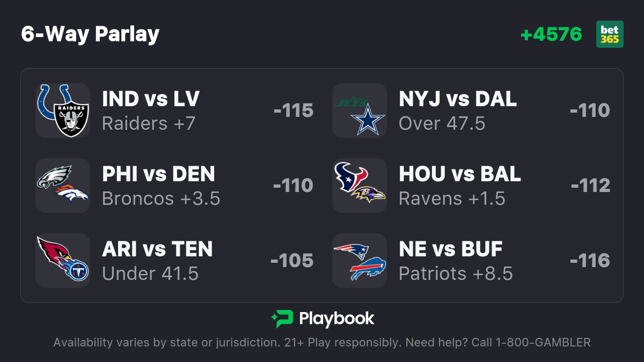Select the +4576 parlay odds
644x362 pixels.
coord(551,34)
